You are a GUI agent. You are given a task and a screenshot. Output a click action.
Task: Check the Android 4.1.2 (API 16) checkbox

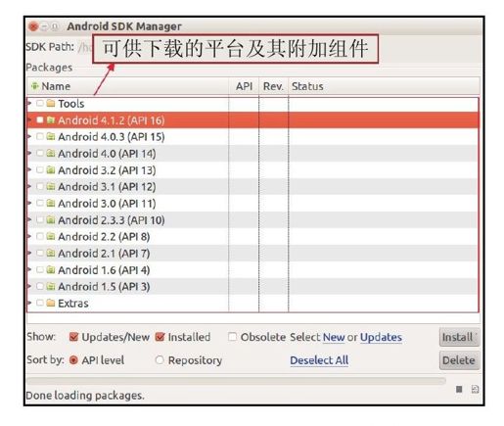point(40,119)
